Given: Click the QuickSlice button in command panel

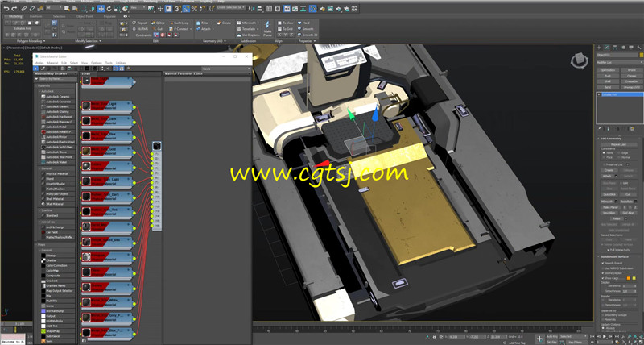Looking at the screenshot, I should [610, 194].
